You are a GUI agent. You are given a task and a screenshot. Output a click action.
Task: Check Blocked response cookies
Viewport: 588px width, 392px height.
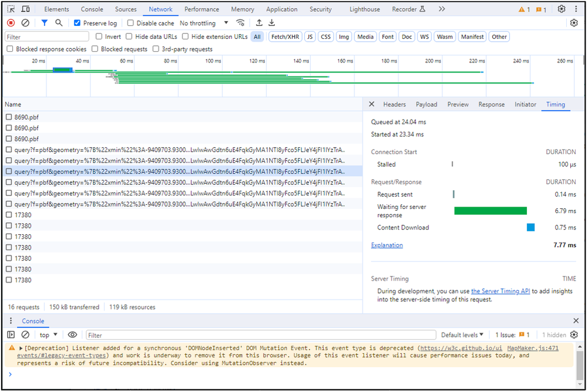click(10, 49)
